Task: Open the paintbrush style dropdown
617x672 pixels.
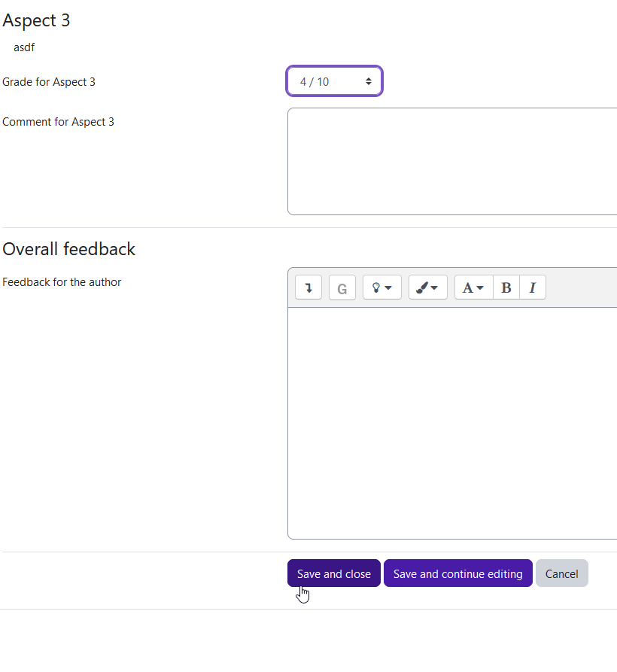Action: point(427,287)
